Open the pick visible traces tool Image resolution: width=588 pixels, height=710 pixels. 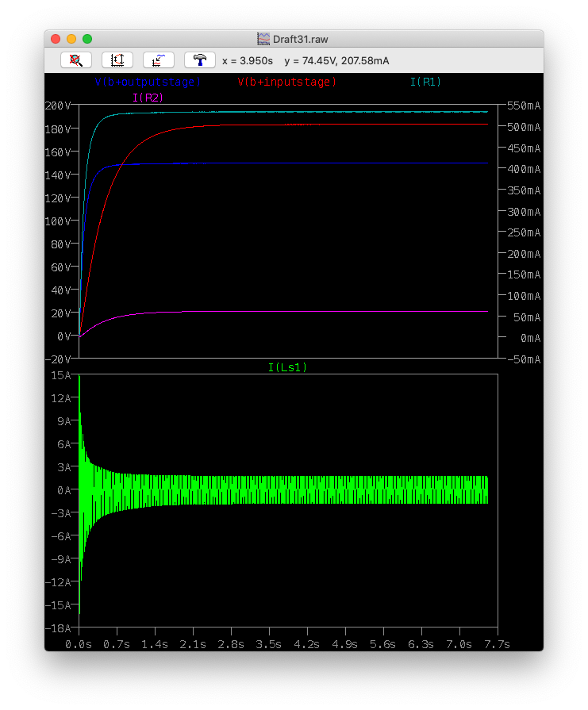[x=159, y=60]
